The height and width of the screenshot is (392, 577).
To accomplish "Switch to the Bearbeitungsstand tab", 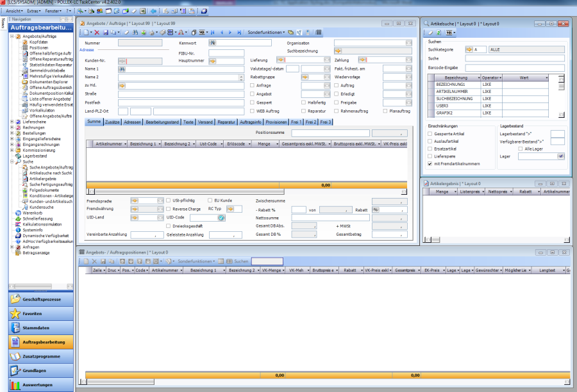I will pos(162,122).
